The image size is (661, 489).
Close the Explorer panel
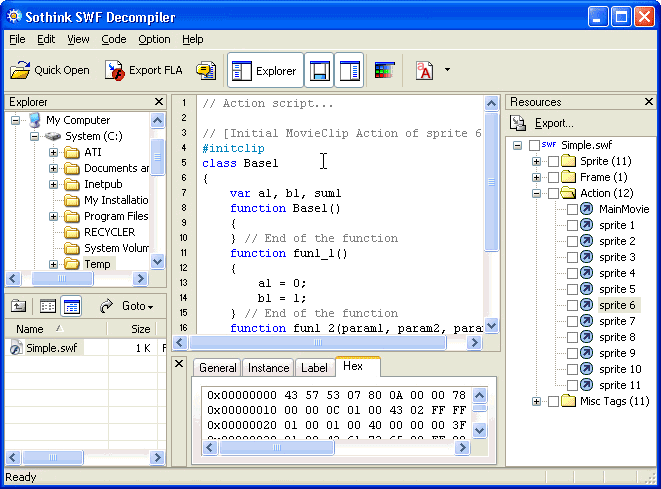tap(159, 102)
